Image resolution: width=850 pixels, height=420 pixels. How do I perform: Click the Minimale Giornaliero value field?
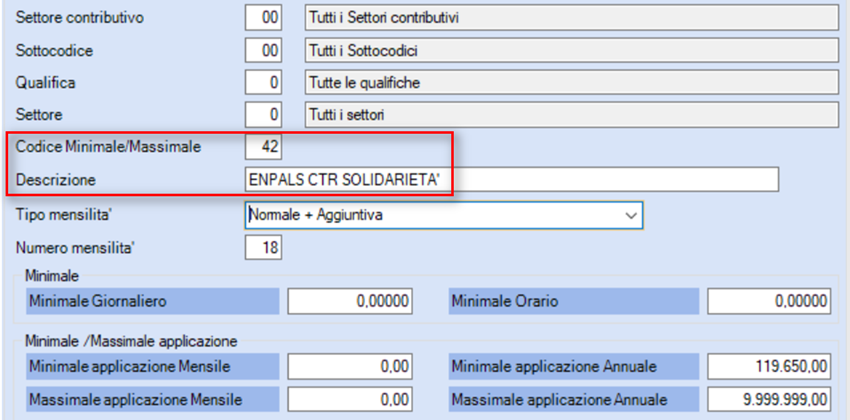(x=350, y=301)
